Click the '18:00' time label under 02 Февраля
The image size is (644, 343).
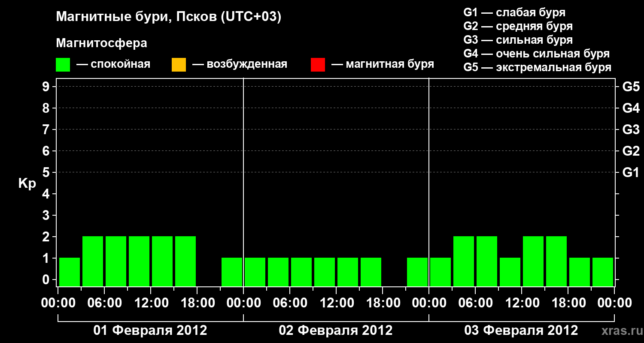[x=383, y=303]
